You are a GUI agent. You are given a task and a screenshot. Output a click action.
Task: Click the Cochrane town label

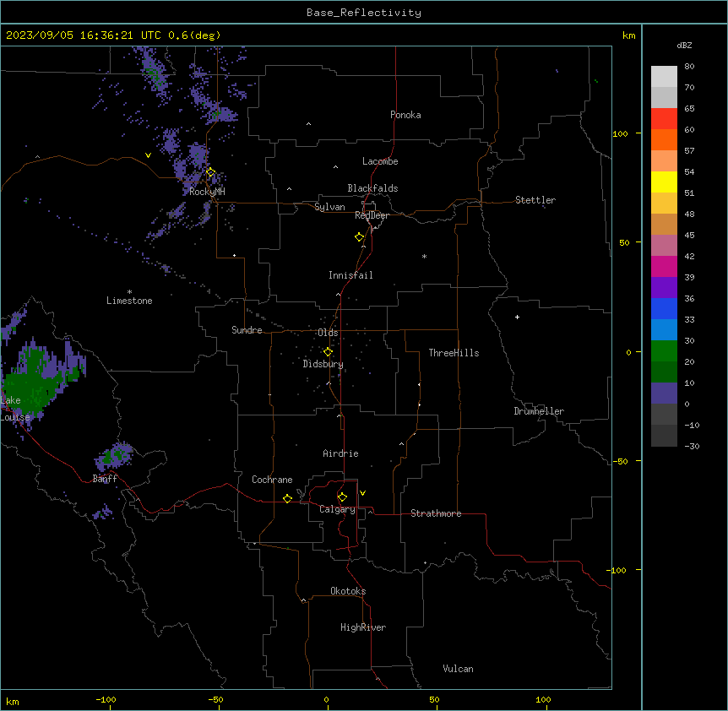click(x=272, y=480)
